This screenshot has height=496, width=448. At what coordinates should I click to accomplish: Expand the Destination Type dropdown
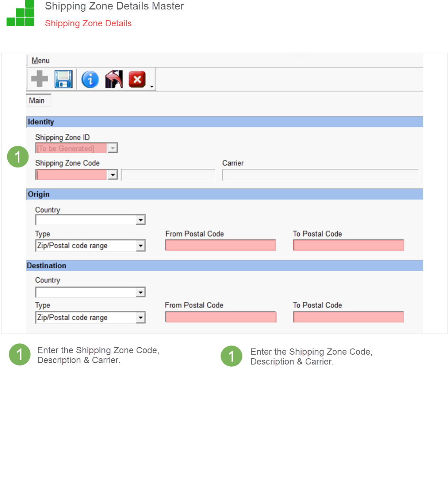(141, 318)
